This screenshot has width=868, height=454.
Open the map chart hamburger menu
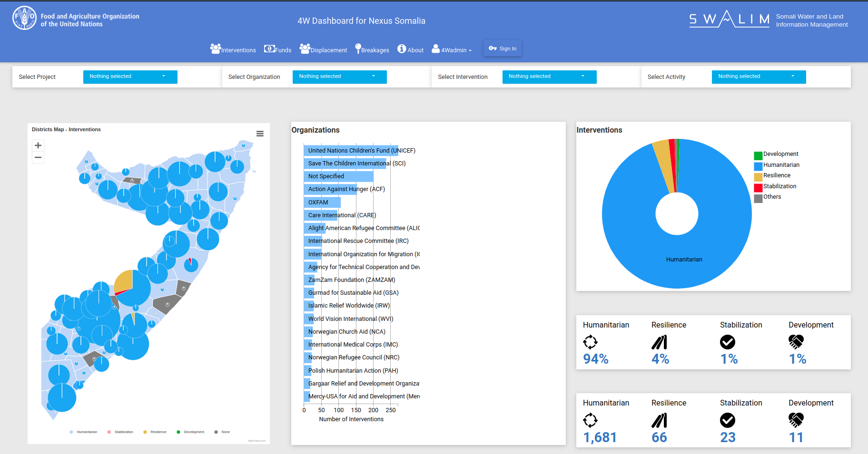click(260, 134)
